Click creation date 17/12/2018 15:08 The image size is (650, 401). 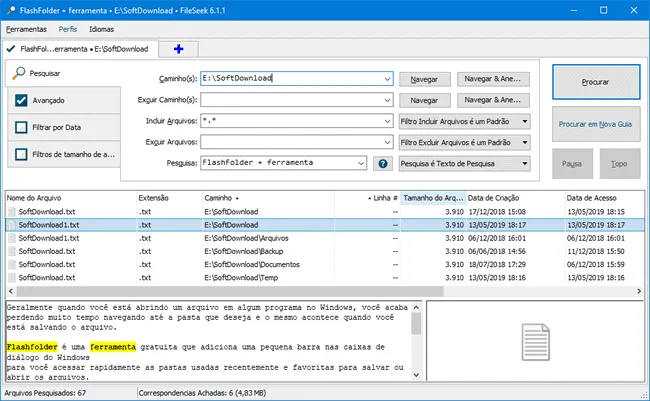tap(497, 211)
